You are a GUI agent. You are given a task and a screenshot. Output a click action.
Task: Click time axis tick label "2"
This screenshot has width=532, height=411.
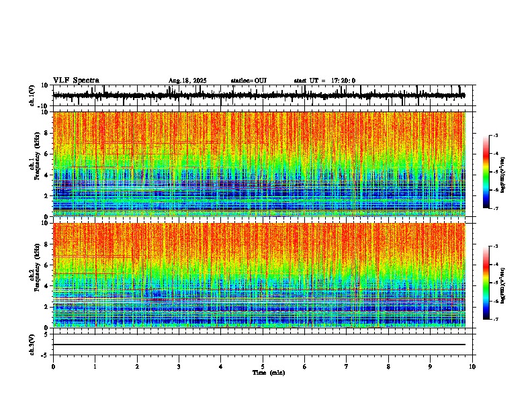point(137,367)
